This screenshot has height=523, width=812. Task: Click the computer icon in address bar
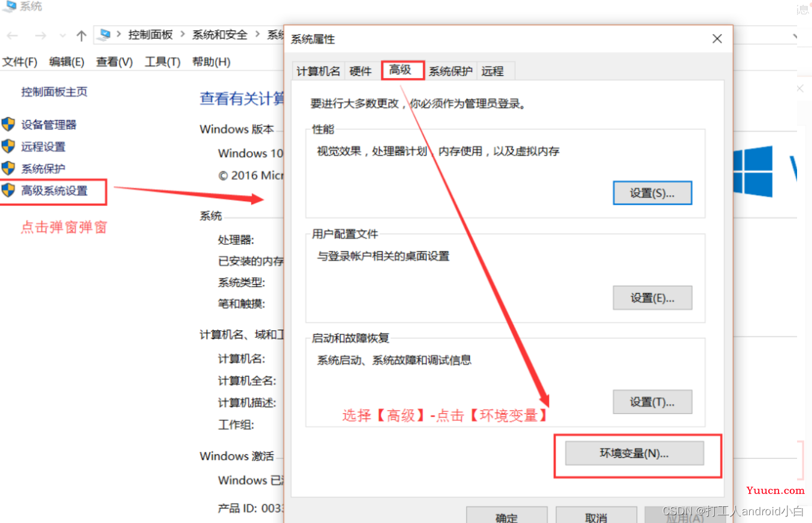point(105,35)
